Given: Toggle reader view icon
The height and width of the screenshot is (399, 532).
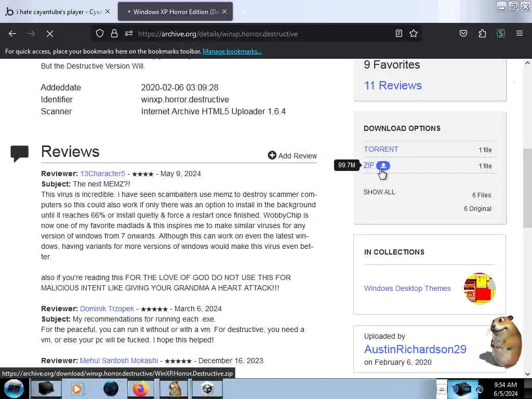Looking at the screenshot, I should coord(399,34).
